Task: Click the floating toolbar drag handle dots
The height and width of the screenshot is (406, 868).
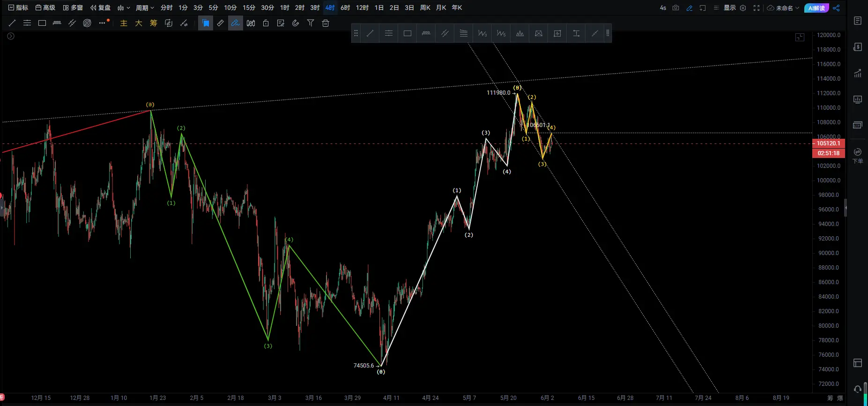Action: (x=356, y=33)
